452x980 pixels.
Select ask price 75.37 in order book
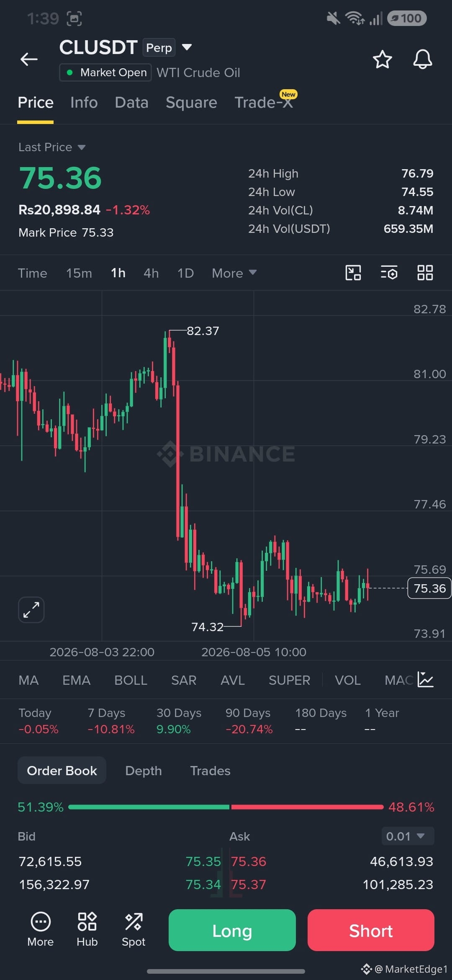249,885
